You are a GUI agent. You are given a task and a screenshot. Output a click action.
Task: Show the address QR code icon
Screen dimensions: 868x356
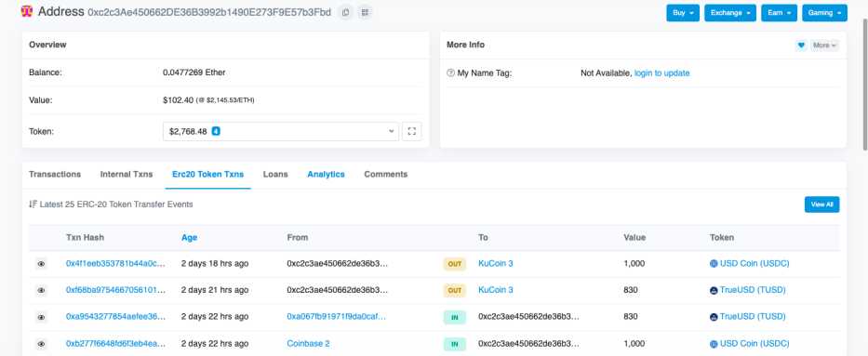point(365,11)
